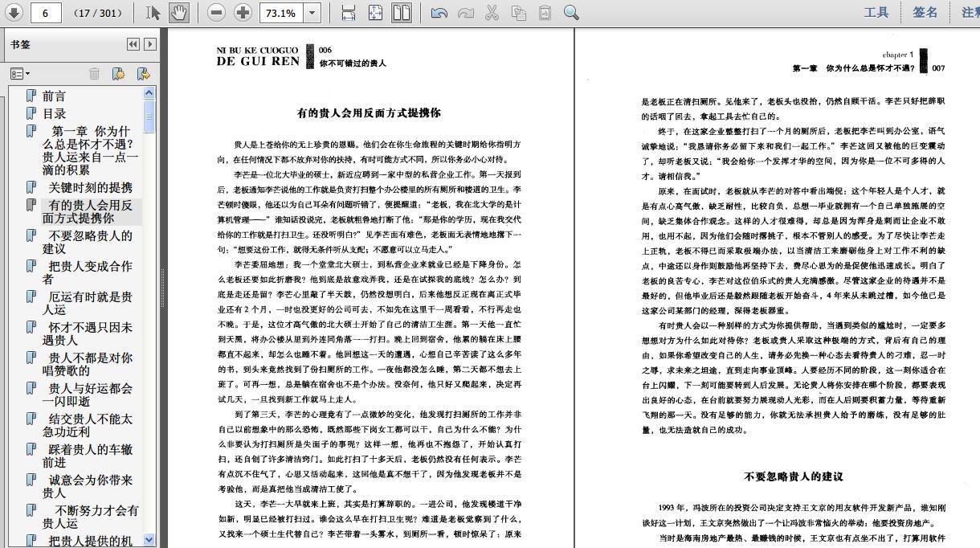Click the page number field showing 6

point(46,13)
